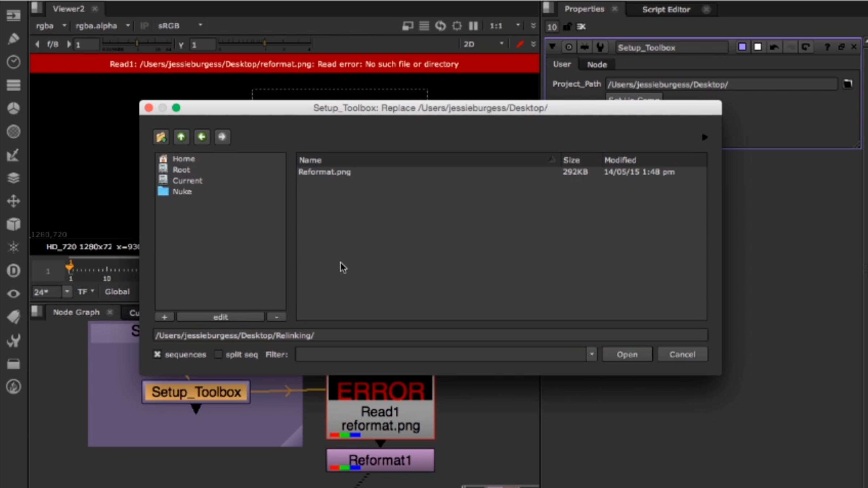The width and height of the screenshot is (868, 488).
Task: Open the TF timeline dropdown
Action: pos(86,292)
